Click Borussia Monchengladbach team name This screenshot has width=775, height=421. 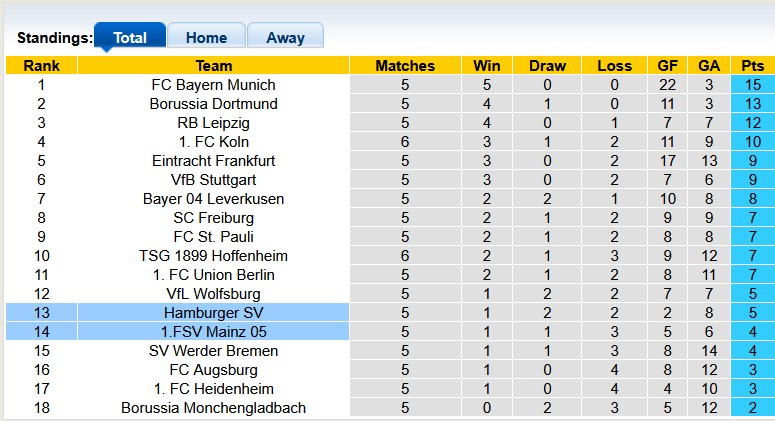point(214,408)
